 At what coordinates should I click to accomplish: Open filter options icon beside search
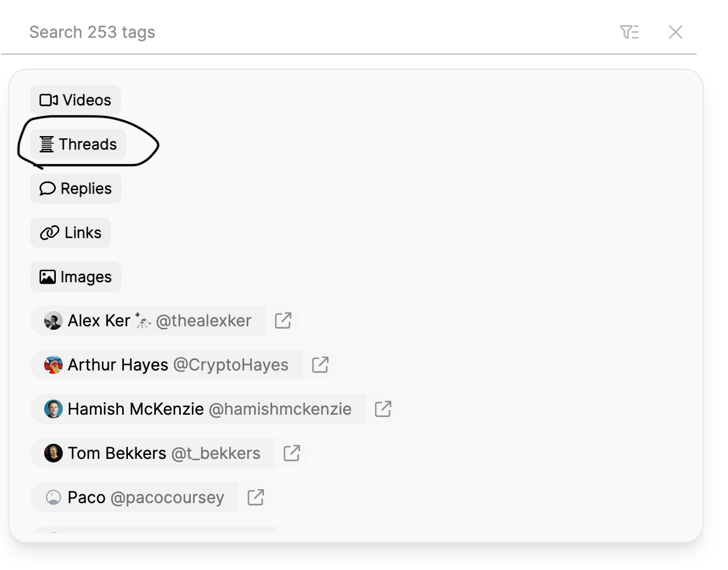pyautogui.click(x=629, y=32)
